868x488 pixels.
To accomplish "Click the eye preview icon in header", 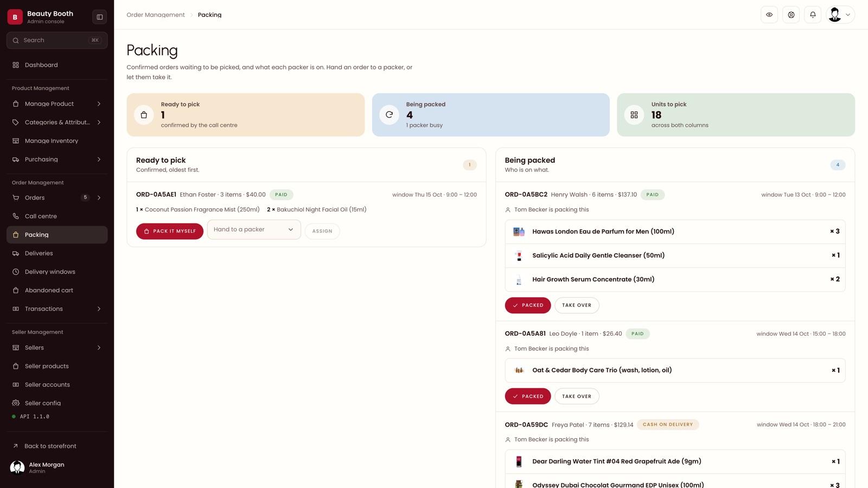I will tap(769, 15).
